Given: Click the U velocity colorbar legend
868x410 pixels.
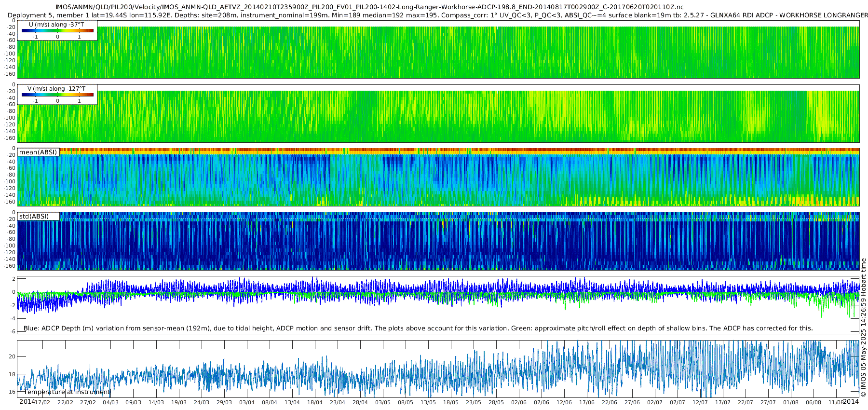Looking at the screenshot, I should (57, 30).
